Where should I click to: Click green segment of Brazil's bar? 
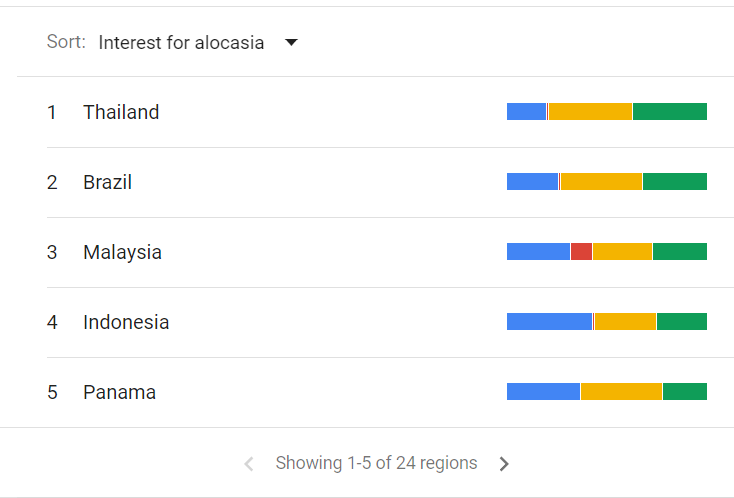point(674,182)
